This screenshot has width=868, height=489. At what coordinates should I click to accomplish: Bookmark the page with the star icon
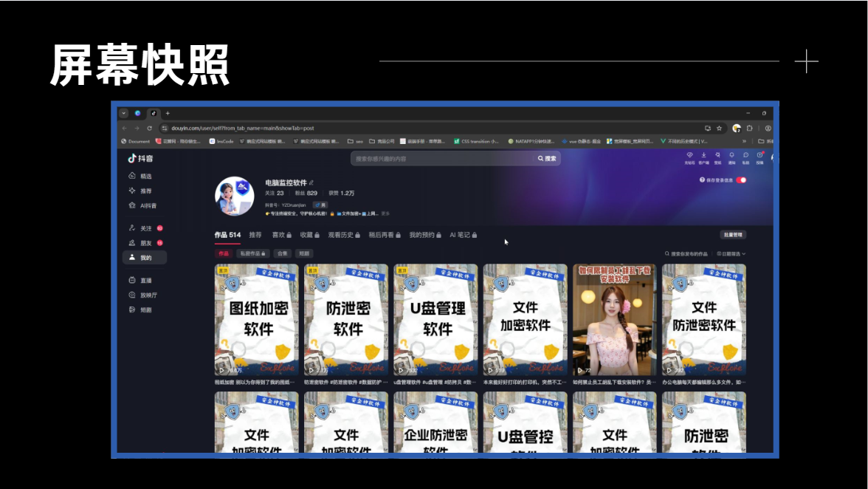pyautogui.click(x=719, y=128)
